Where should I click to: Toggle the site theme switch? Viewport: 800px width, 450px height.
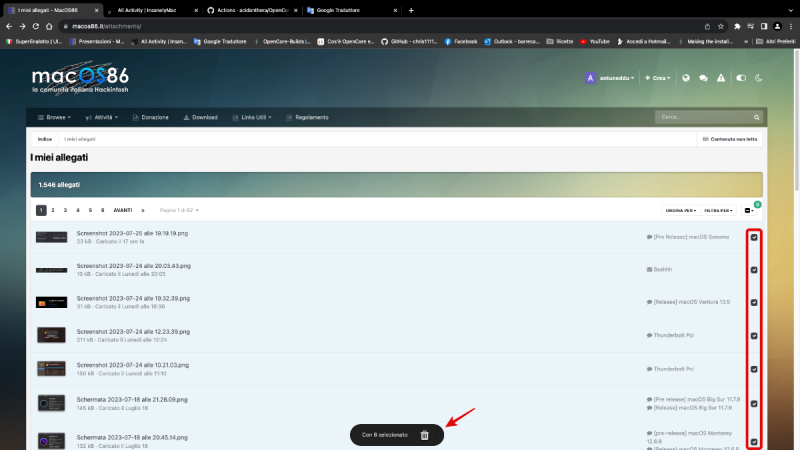coord(741,78)
